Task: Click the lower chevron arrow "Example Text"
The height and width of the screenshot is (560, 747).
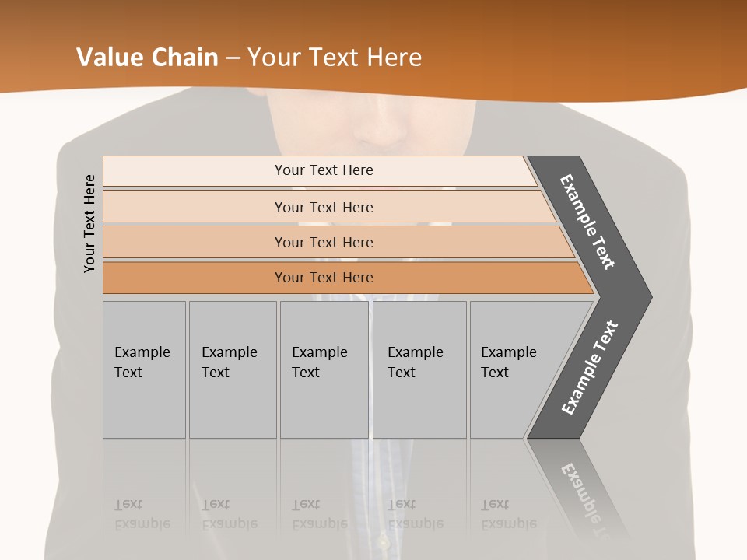Action: 590,367
